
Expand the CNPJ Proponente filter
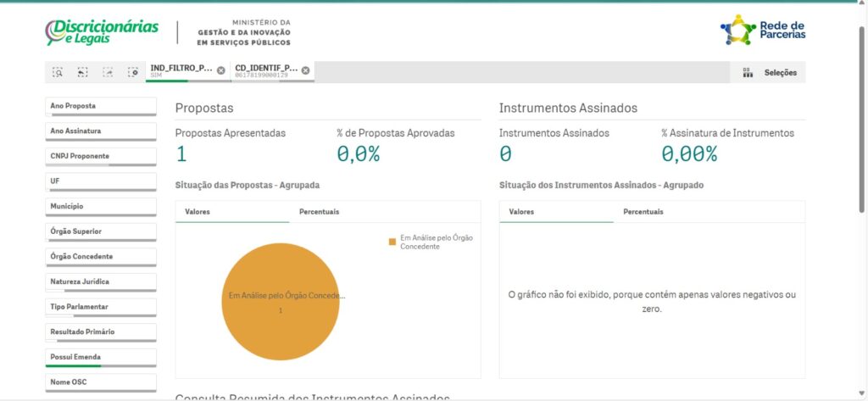click(x=101, y=157)
